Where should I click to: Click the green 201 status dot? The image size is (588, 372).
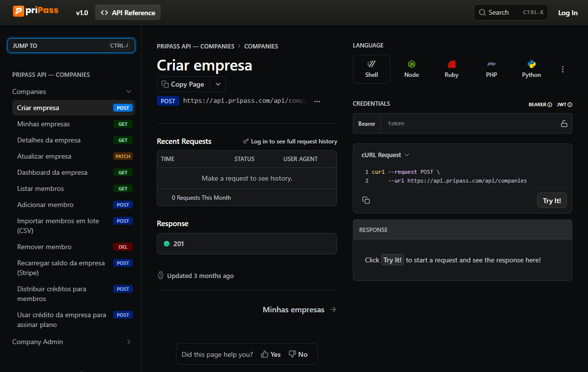[x=167, y=244]
